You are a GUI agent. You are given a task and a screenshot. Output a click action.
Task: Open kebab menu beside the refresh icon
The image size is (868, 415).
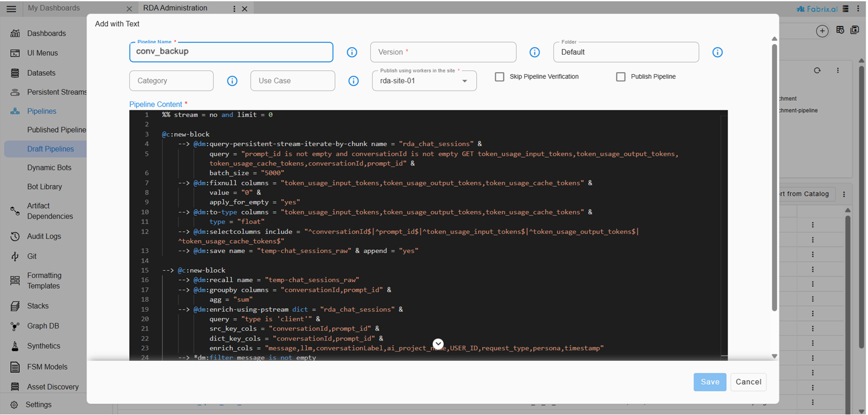tap(838, 71)
